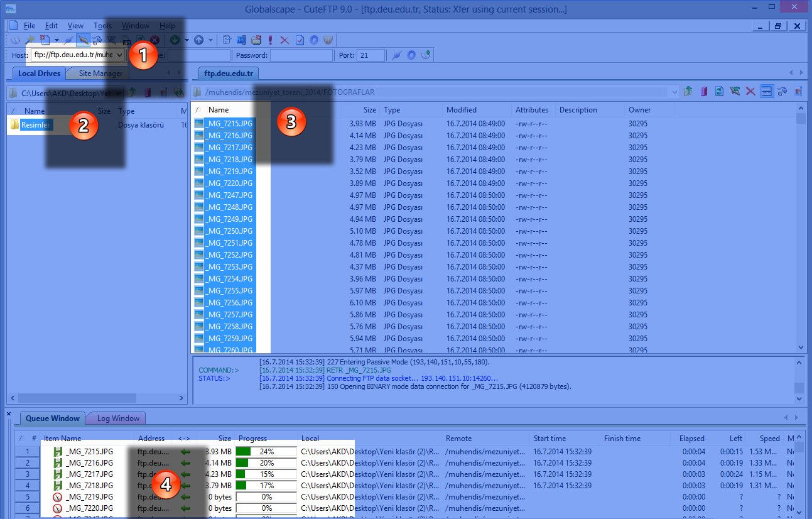
Task: Click the rightmost Quick Connect bar icon
Action: [x=426, y=55]
